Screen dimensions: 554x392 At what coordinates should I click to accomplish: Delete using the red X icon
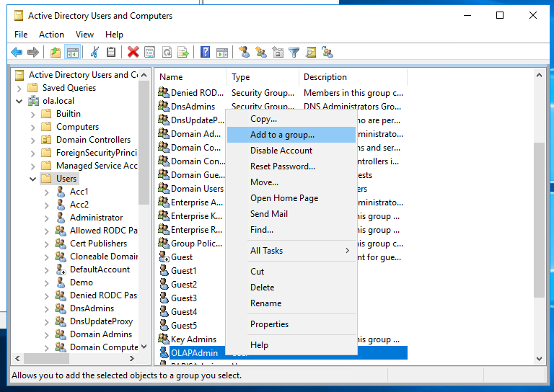tap(133, 53)
